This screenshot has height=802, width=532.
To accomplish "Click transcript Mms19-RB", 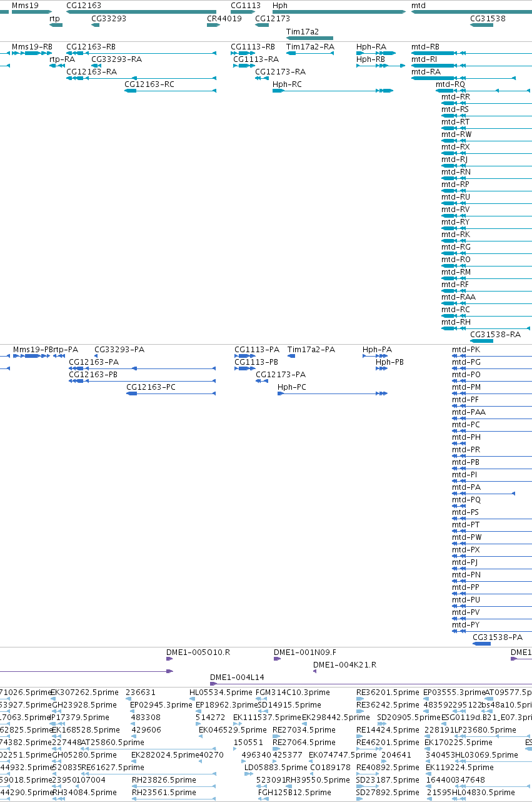I will pos(32,54).
